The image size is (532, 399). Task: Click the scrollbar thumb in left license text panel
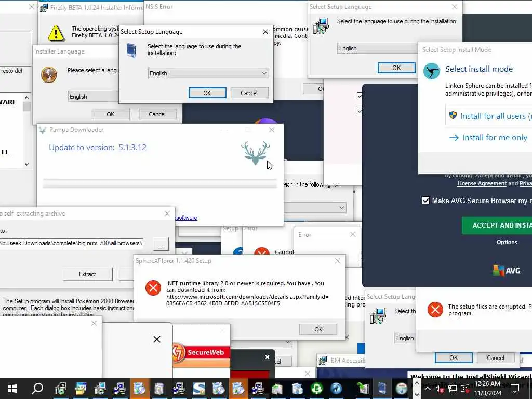(27, 107)
